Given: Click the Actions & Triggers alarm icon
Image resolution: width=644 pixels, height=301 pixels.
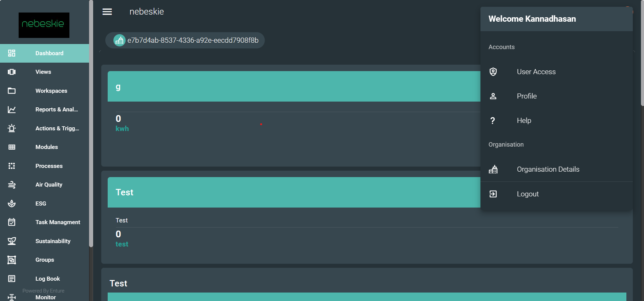Looking at the screenshot, I should (x=12, y=128).
